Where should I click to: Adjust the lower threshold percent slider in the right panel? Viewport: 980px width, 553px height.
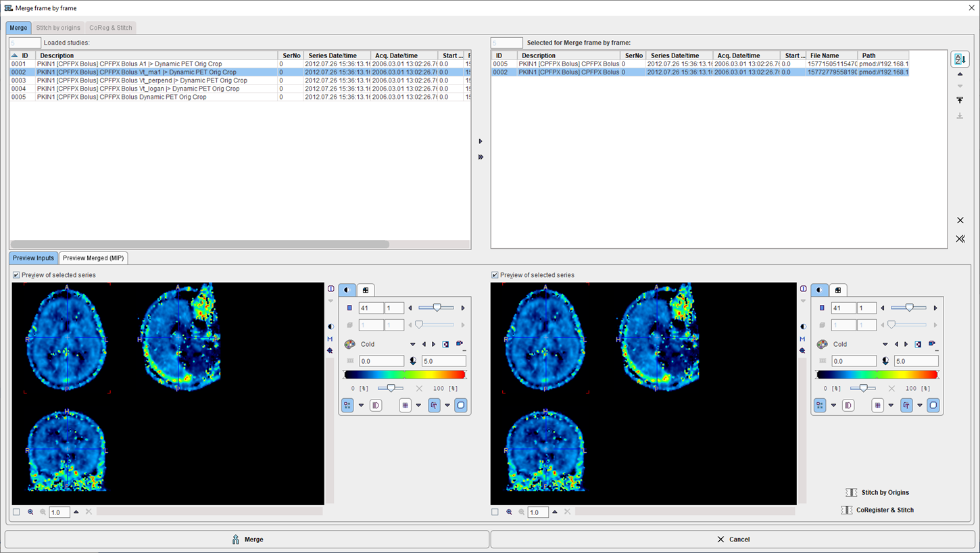coord(863,388)
